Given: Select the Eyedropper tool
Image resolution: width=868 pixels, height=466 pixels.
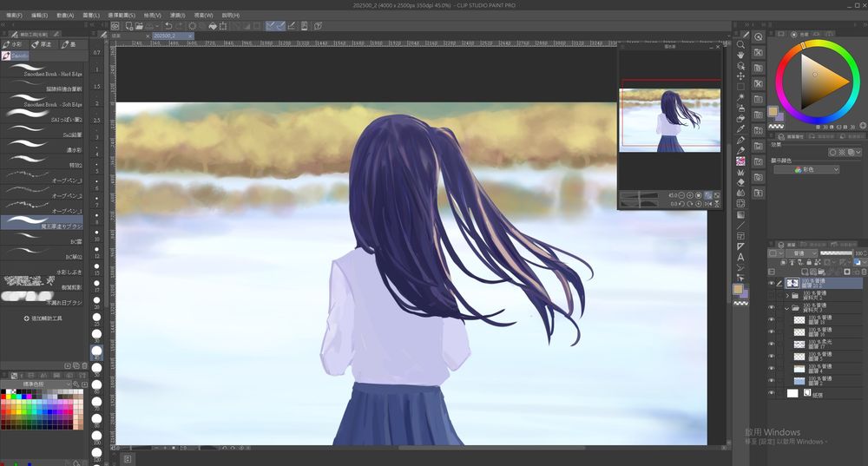Looking at the screenshot, I should click(x=740, y=129).
